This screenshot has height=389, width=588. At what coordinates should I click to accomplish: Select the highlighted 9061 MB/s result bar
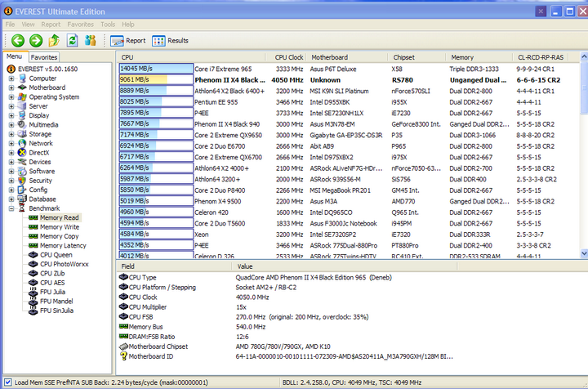[156, 79]
